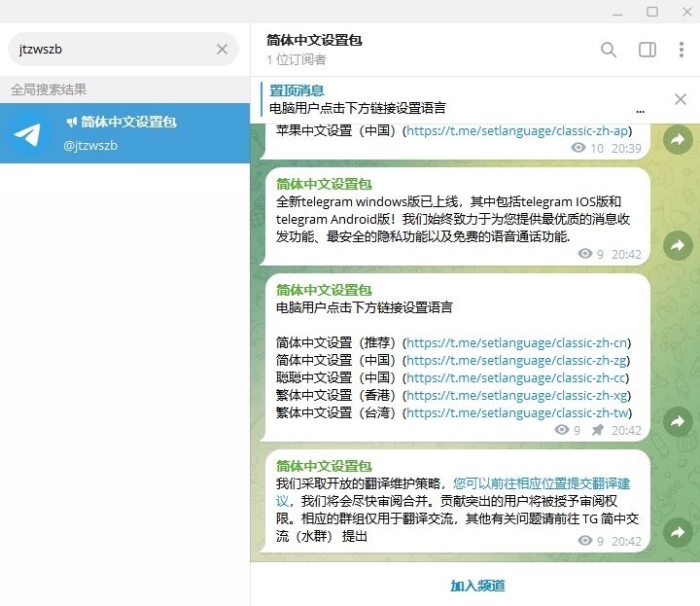This screenshot has width=700, height=606.
Task: Forward the Apple Chinese settings message
Action: point(678,140)
